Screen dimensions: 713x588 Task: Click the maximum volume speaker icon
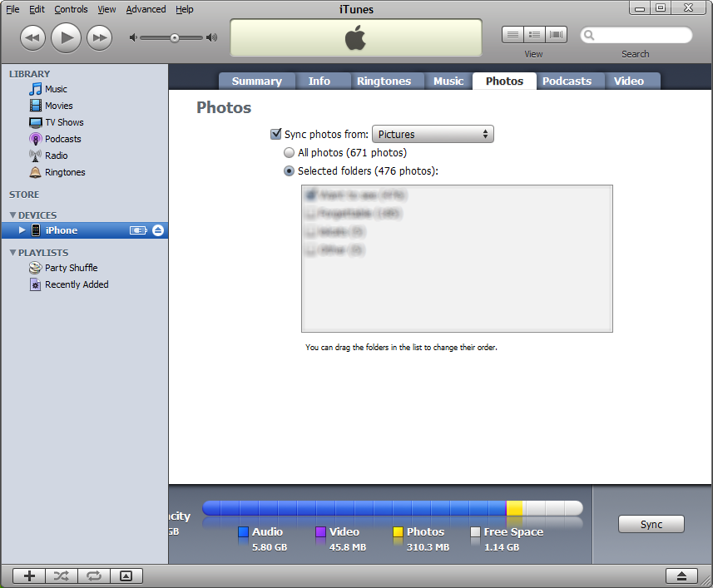211,37
